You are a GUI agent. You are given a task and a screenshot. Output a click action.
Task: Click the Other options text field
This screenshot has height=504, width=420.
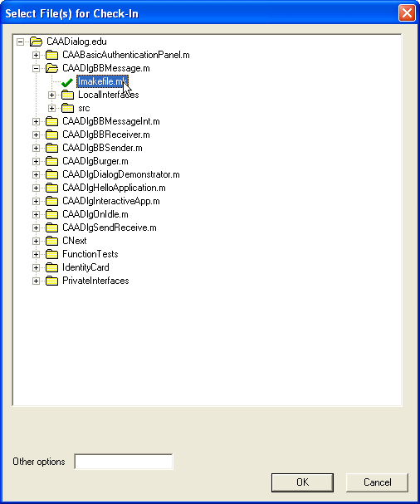coord(124,462)
